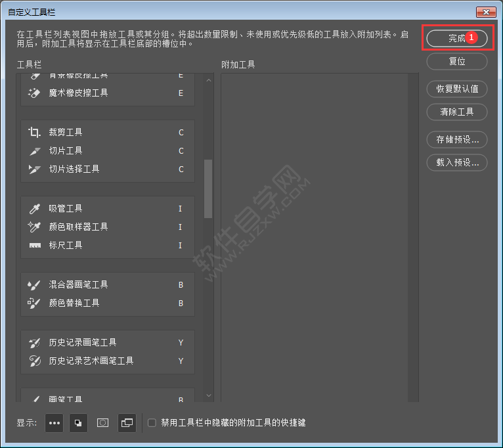The height and width of the screenshot is (448, 503).
Task: Click the 完成 button
Action: point(456,39)
